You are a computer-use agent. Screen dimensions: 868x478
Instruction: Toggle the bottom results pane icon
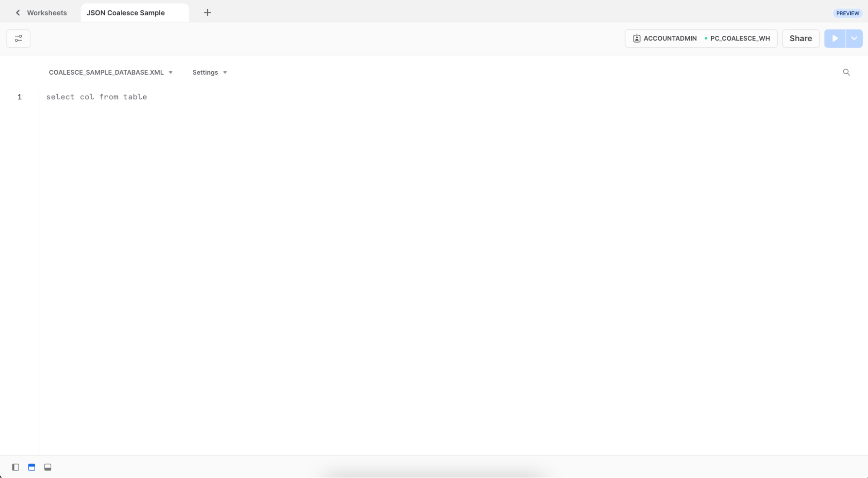click(x=48, y=467)
